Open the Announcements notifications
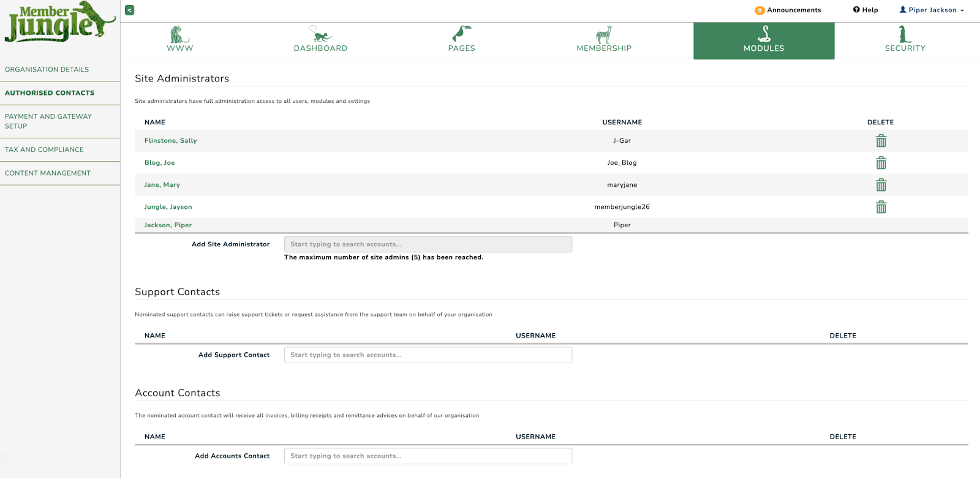 tap(788, 10)
